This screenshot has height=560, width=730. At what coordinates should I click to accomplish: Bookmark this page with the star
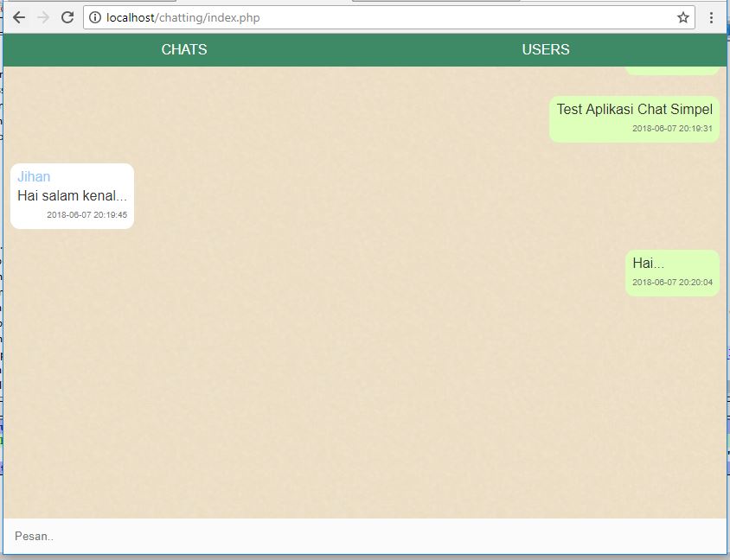(x=683, y=17)
